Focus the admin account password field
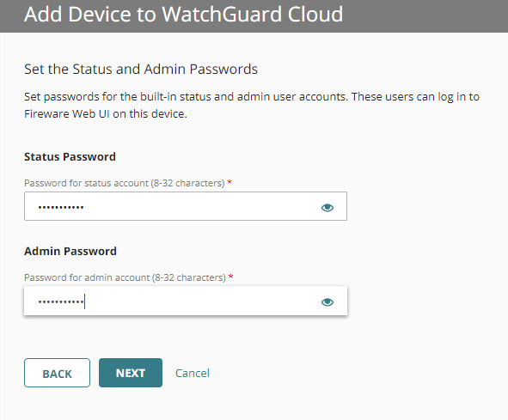 (x=186, y=301)
